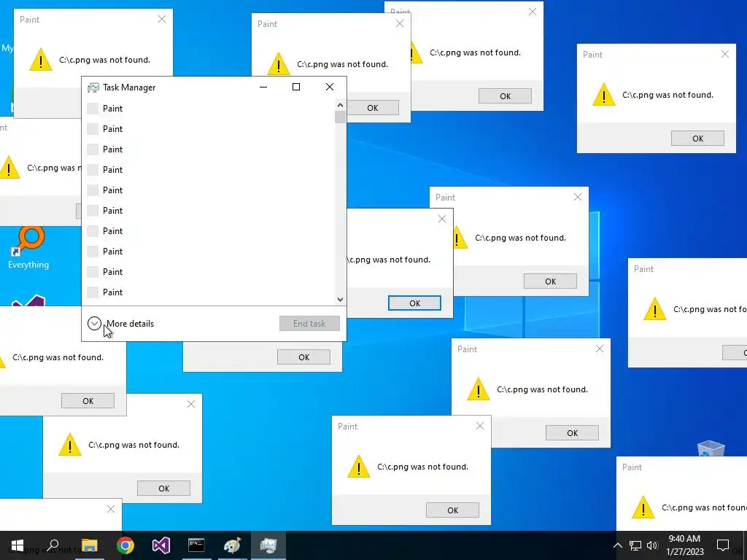Click the Task Manager taskbar button
The image size is (747, 560).
pos(268,545)
